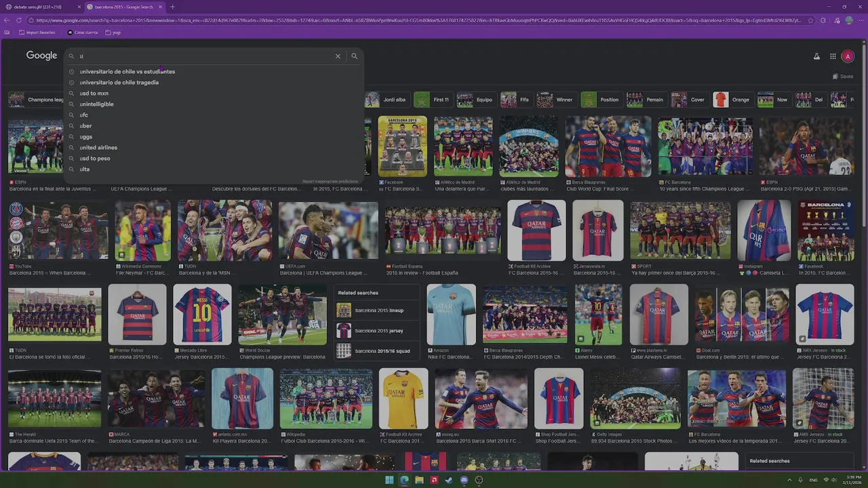Open 'yogi' bookmarks folder
The image size is (868, 488).
point(113,33)
